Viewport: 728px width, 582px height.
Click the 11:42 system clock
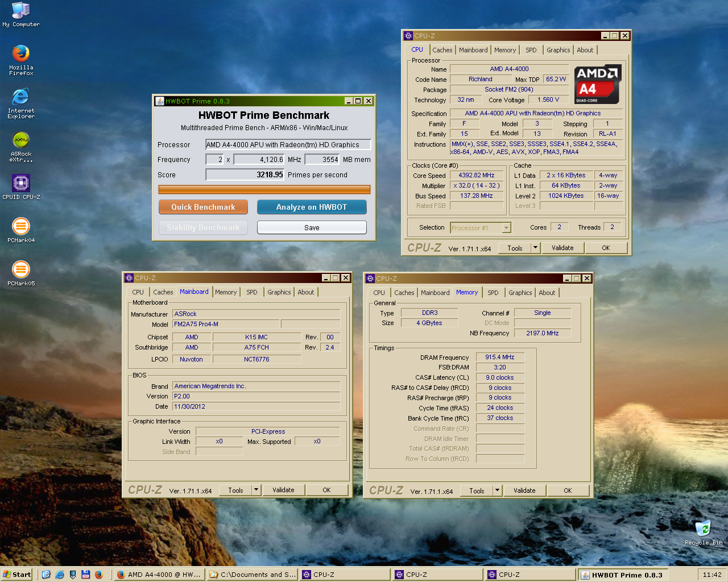712,575
